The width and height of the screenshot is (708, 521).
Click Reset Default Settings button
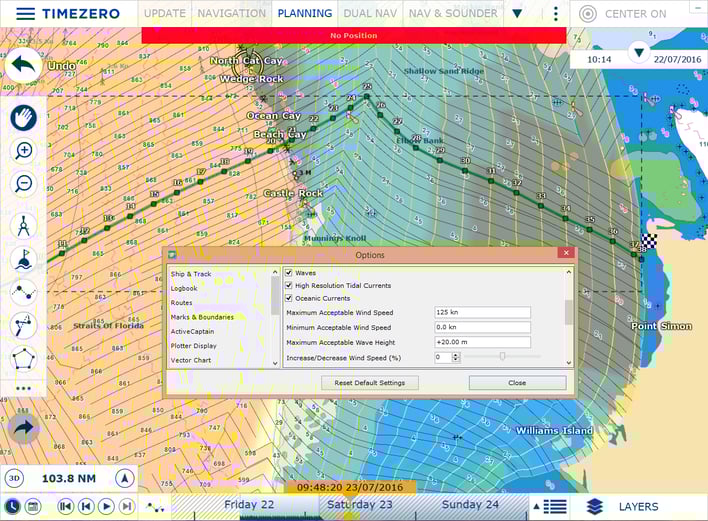tap(369, 383)
